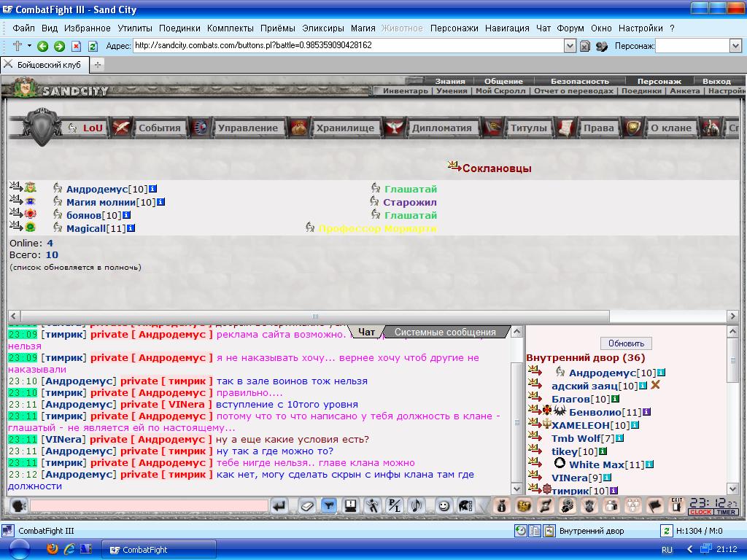Open the Поединки menu
This screenshot has width=747, height=560.
(179, 28)
